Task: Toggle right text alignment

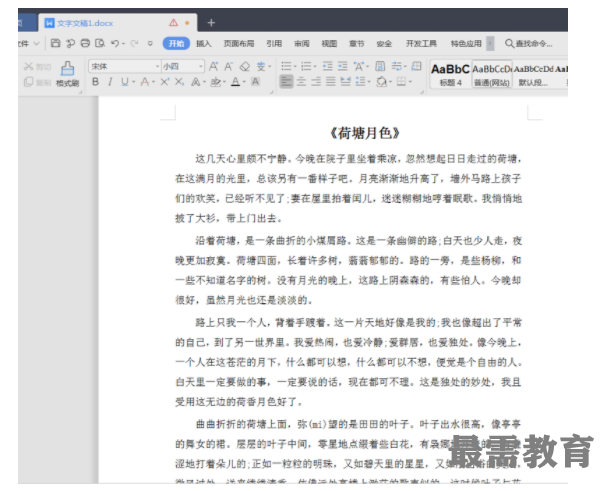Action: click(x=316, y=82)
